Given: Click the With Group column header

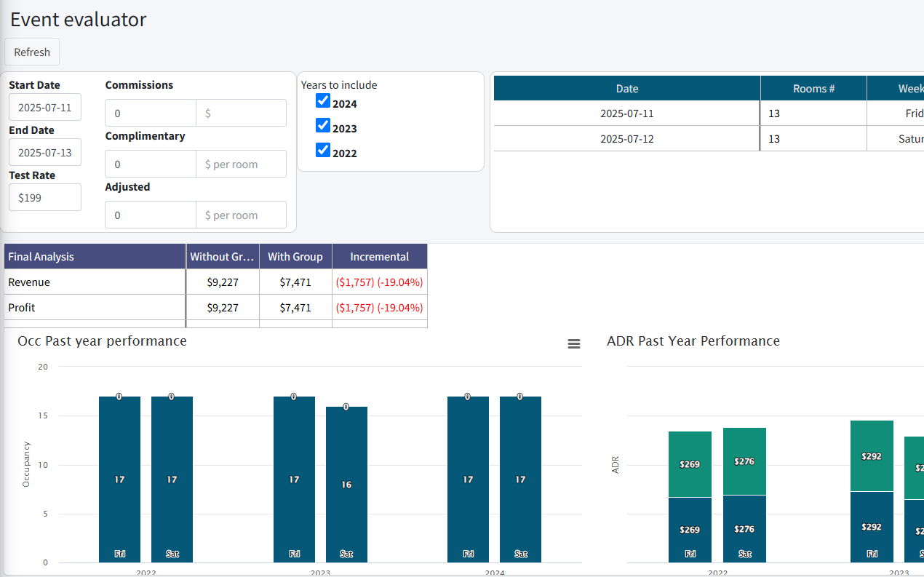Looking at the screenshot, I should 295,256.
